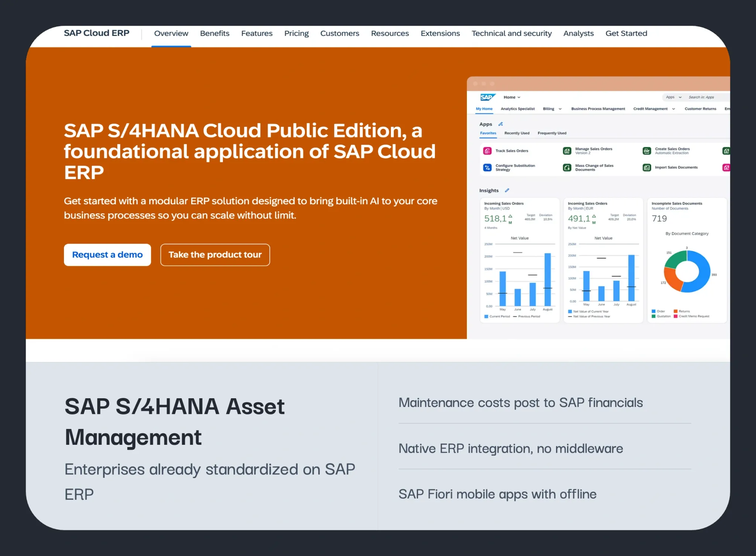Click 'Maintenance costs post to SAP financials' text

click(521, 403)
